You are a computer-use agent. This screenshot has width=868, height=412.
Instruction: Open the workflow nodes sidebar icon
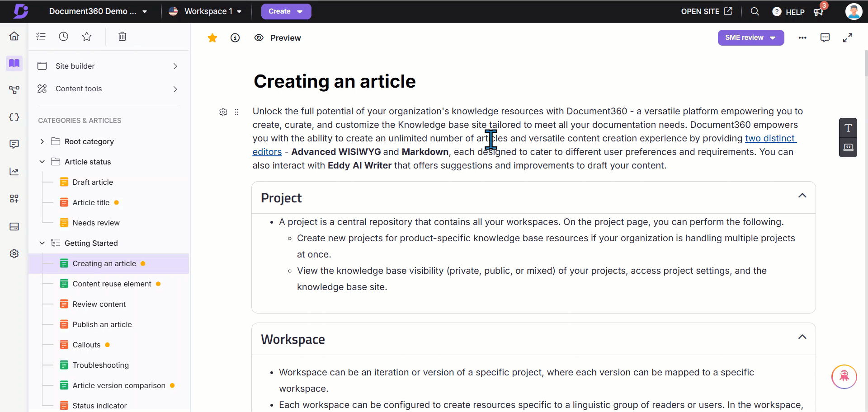tap(14, 90)
